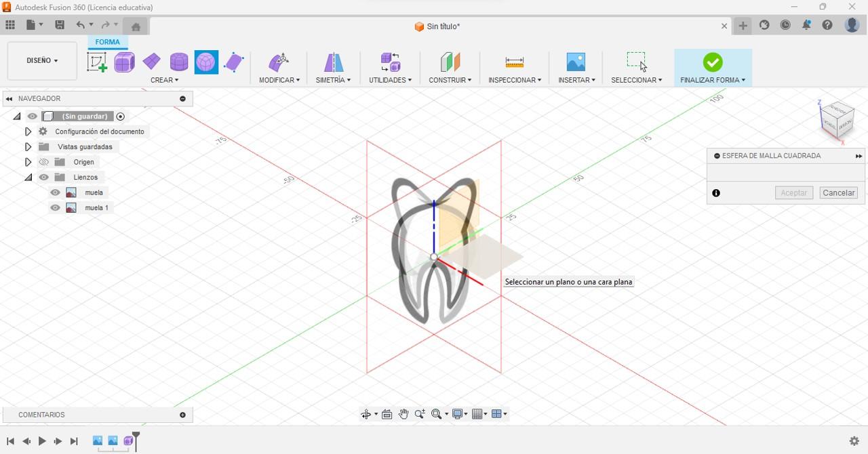The width and height of the screenshot is (868, 454).
Task: Play the timeline
Action: click(x=42, y=441)
